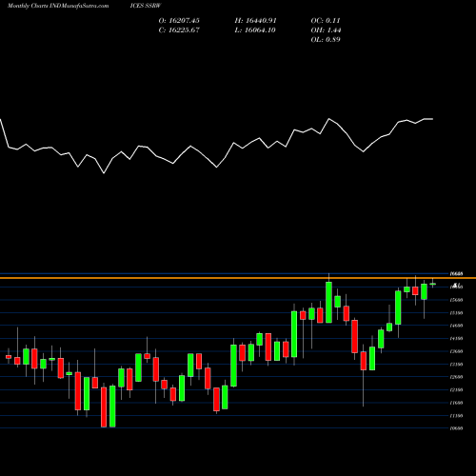Click the "OL: 0.89" readout
This screenshot has width=476, height=476.
coord(326,40)
